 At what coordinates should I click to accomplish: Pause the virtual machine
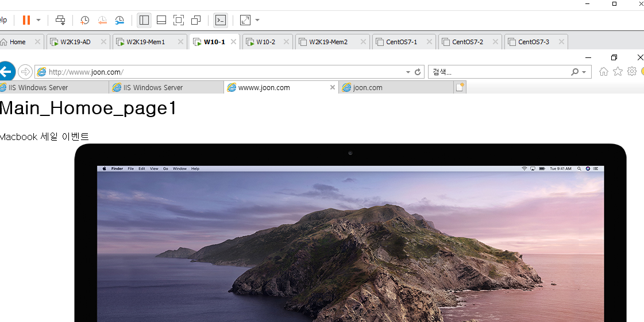(26, 20)
